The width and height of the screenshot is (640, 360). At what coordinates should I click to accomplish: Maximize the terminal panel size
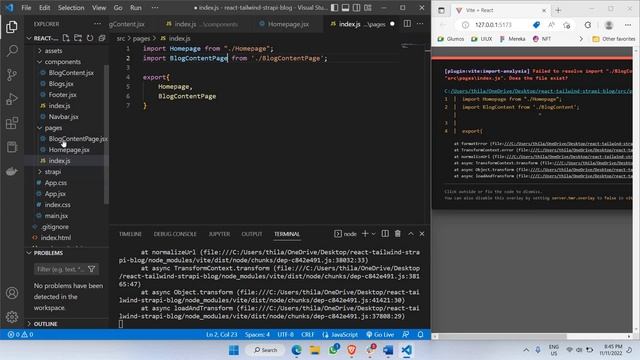click(411, 233)
